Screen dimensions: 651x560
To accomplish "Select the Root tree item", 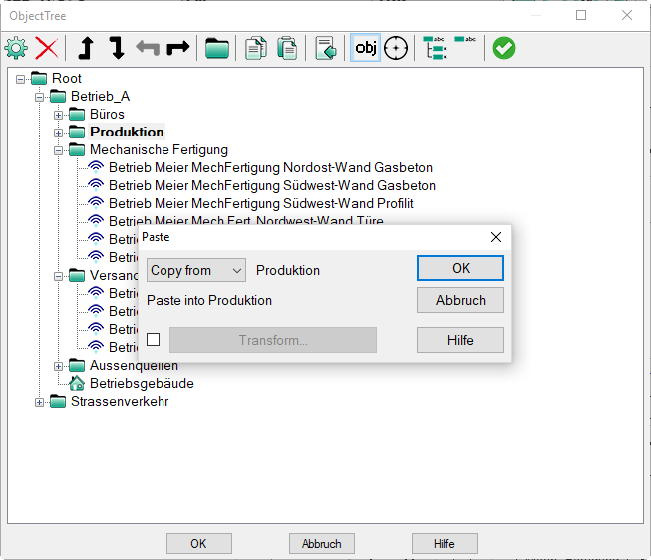I will pyautogui.click(x=66, y=78).
